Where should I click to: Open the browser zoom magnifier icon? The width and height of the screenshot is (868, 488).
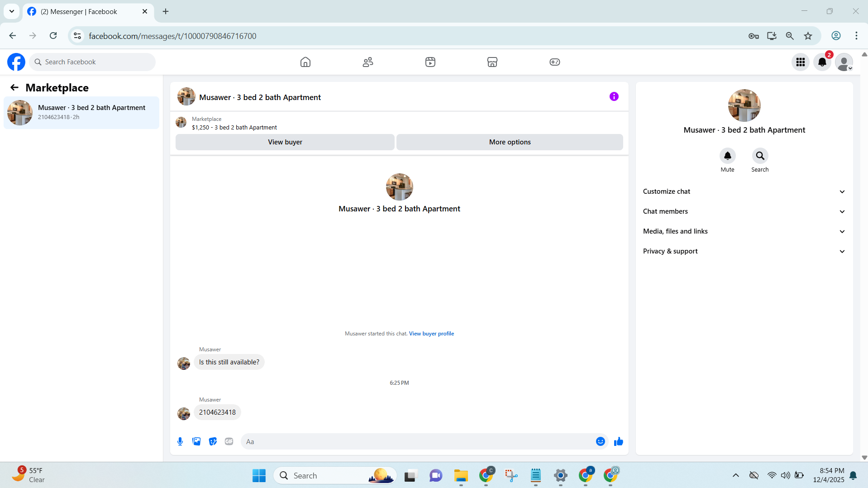[790, 36]
